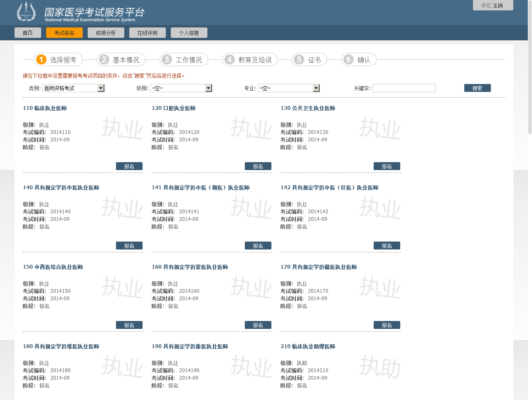Click the 关键字 keyword input field
532x400 pixels.
pos(404,88)
